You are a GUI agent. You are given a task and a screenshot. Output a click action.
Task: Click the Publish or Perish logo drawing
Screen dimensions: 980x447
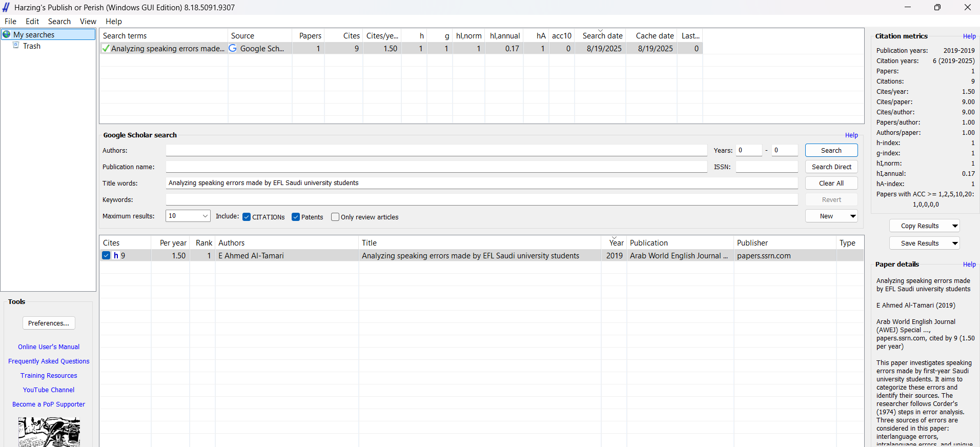49,432
